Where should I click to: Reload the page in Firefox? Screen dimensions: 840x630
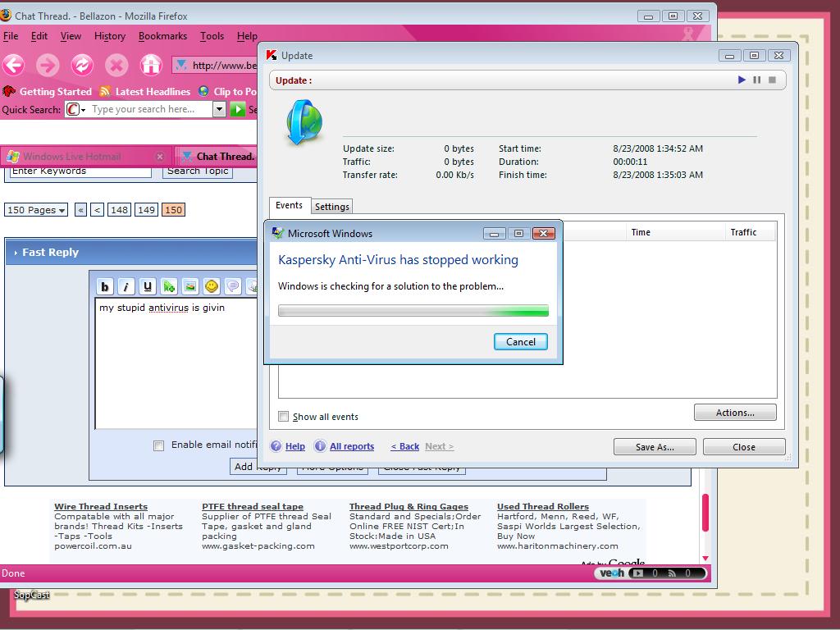tap(82, 66)
